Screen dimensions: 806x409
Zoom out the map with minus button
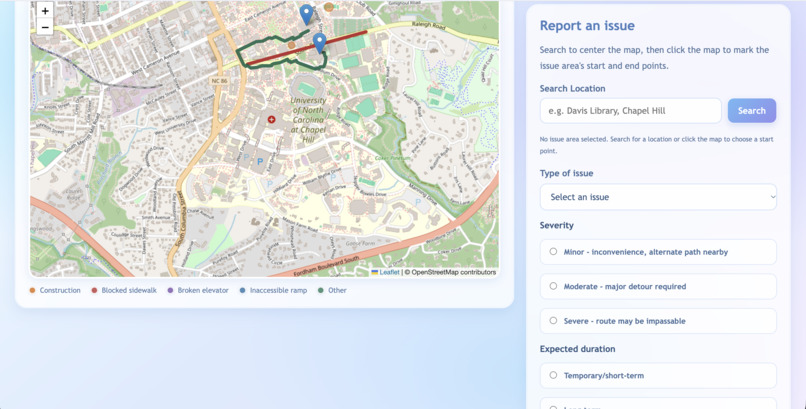(x=45, y=27)
